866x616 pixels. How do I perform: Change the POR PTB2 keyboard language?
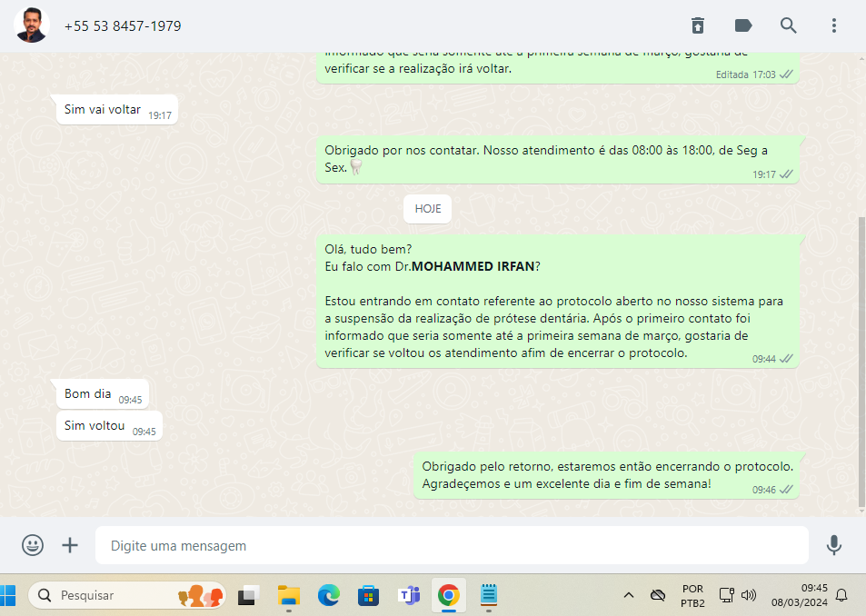point(692,596)
